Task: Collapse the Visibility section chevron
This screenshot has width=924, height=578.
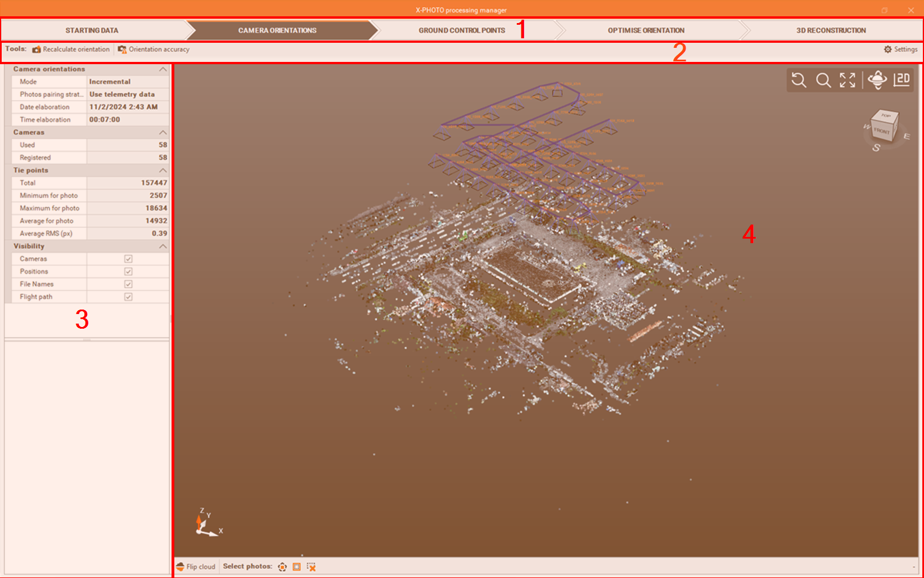Action: click(x=163, y=247)
